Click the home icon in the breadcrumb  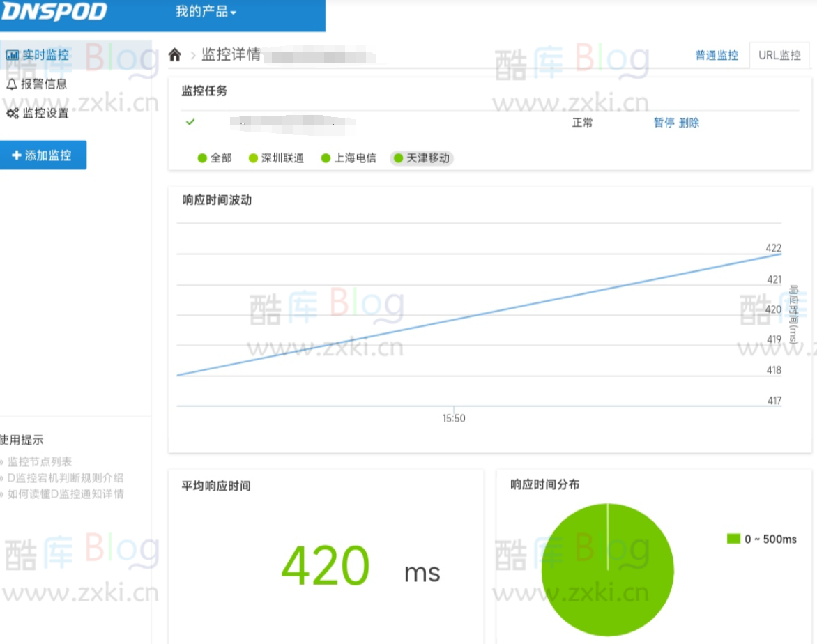(x=174, y=55)
